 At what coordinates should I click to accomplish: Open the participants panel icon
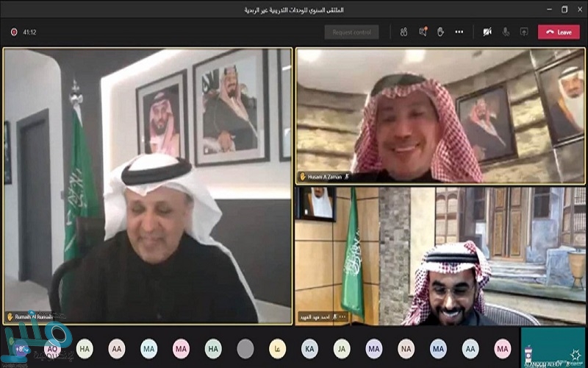(404, 32)
